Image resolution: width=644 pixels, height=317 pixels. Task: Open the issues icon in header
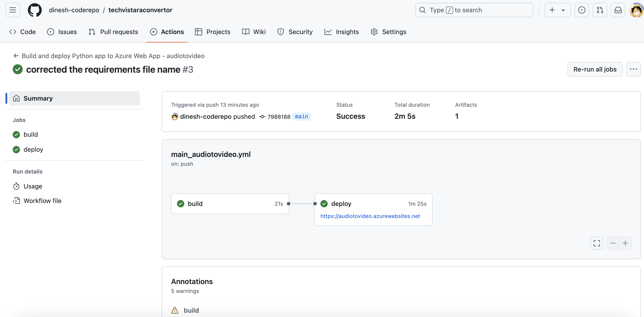click(x=582, y=10)
